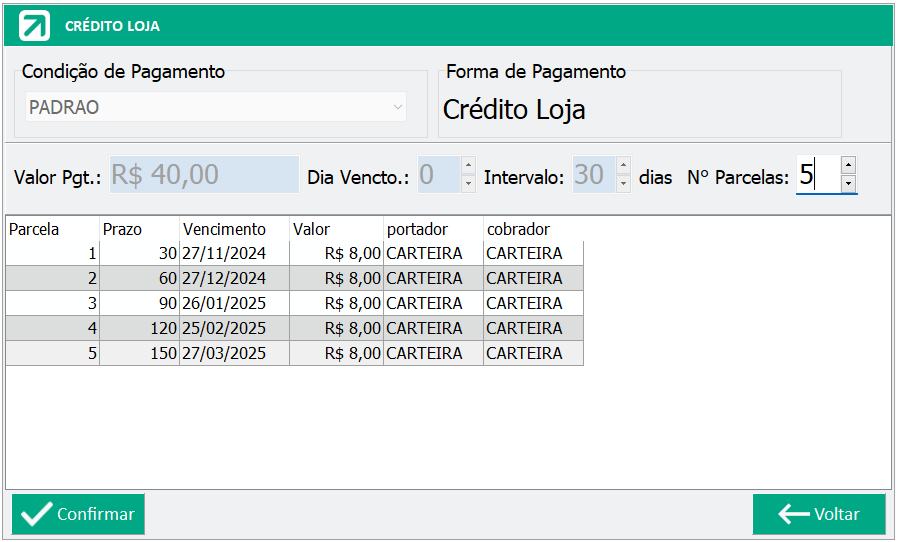Select parcela row due 26/01/2025
This screenshot has height=542, width=897.
pyautogui.click(x=295, y=303)
